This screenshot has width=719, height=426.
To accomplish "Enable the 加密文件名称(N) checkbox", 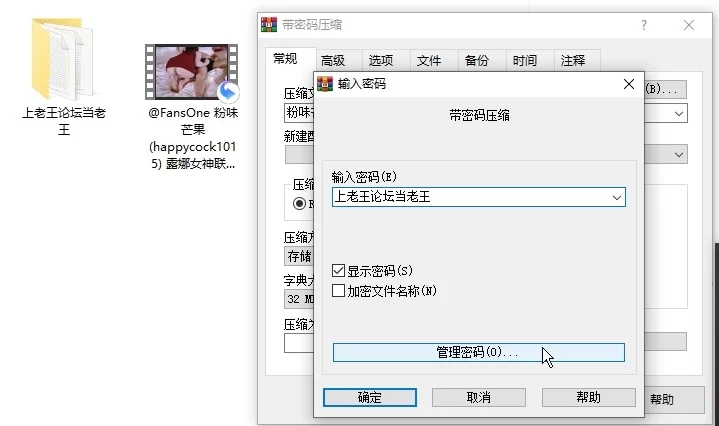I will click(x=338, y=291).
